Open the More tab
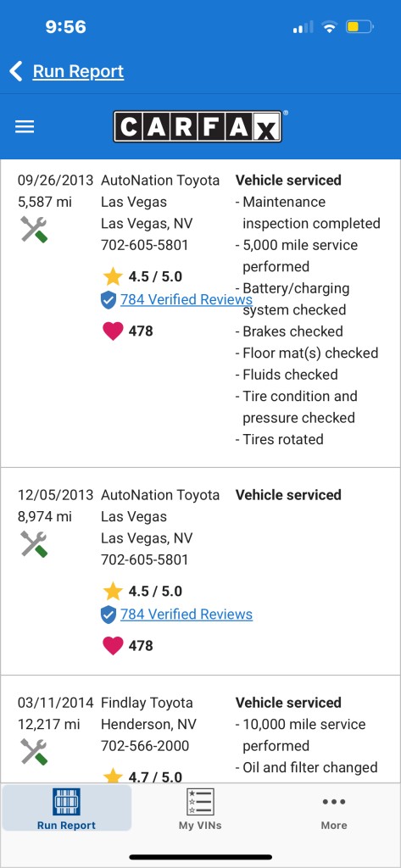 334,813
